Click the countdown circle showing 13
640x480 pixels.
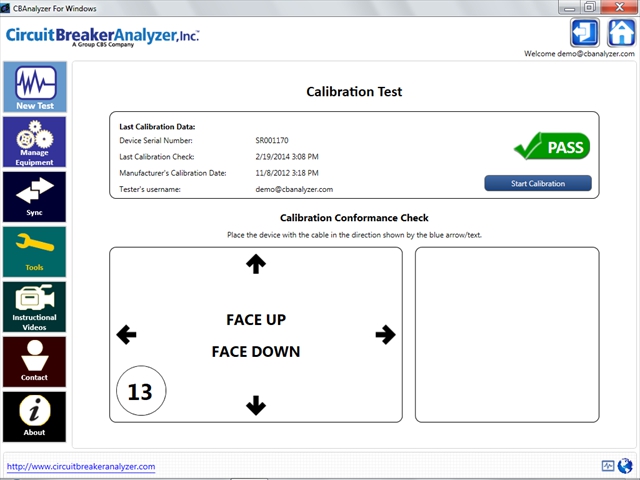(141, 391)
